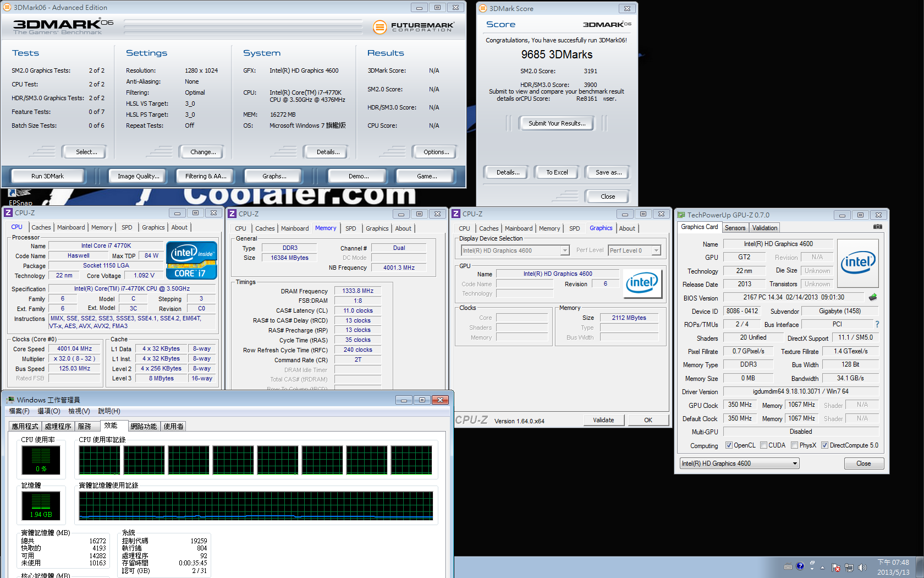This screenshot has width=924, height=578.
Task: Open the EPSnap desktop icon
Action: [x=20, y=197]
